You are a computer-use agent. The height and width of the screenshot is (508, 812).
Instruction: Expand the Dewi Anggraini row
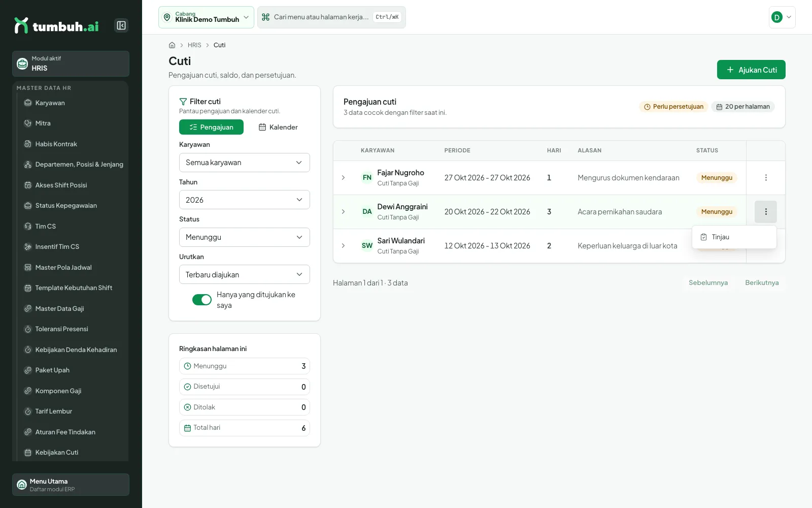coord(343,212)
